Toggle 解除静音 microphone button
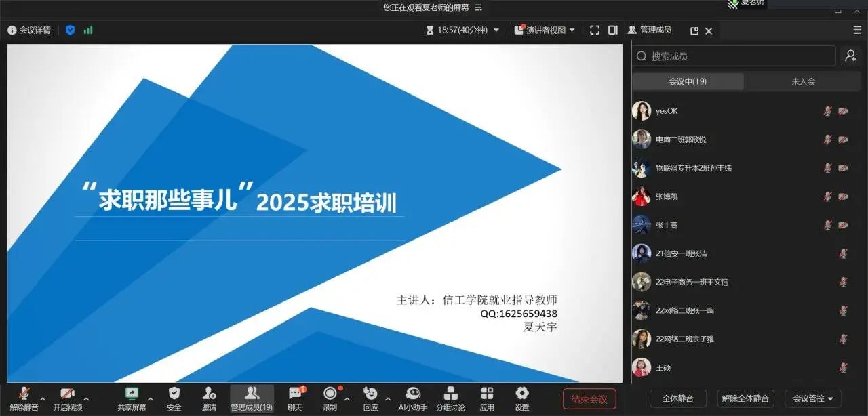 click(x=24, y=394)
